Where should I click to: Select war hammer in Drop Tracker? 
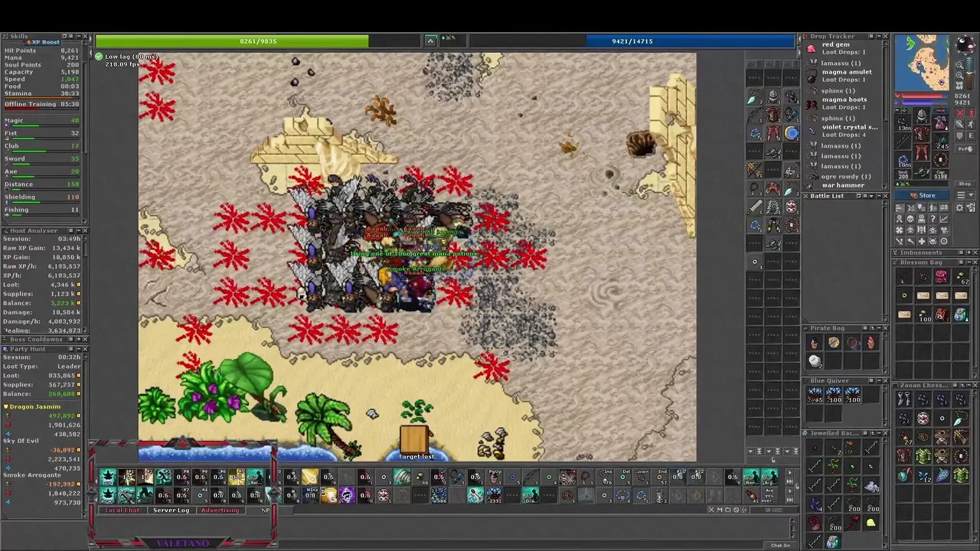(x=843, y=185)
